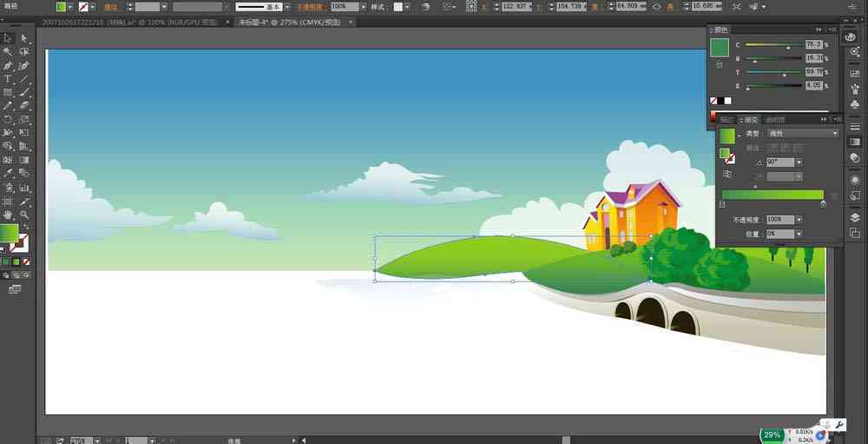Select Stroke tab left of Gradient tab
This screenshot has width=868, height=444.
[727, 119]
